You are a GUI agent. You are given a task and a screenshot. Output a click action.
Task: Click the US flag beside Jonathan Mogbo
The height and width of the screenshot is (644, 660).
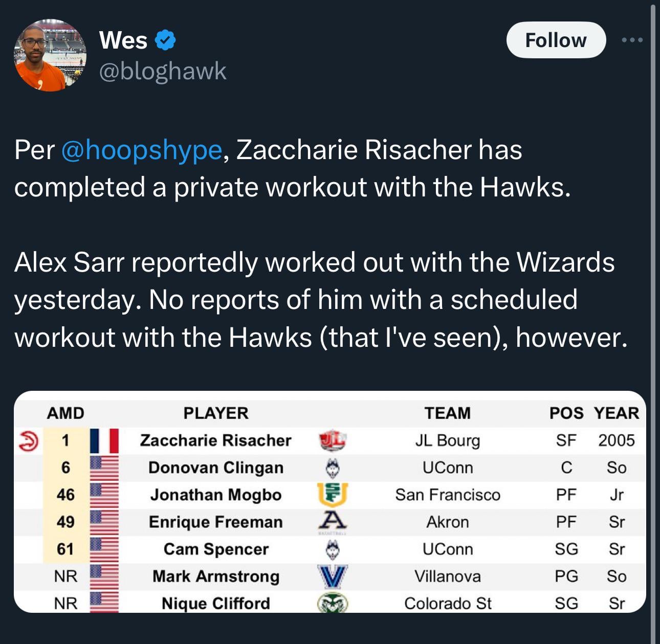[104, 495]
